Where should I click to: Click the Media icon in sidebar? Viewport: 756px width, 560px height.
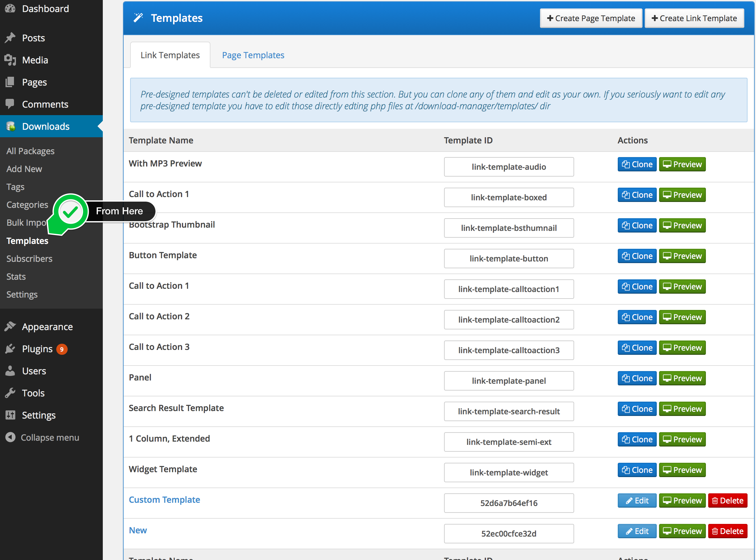(10, 60)
